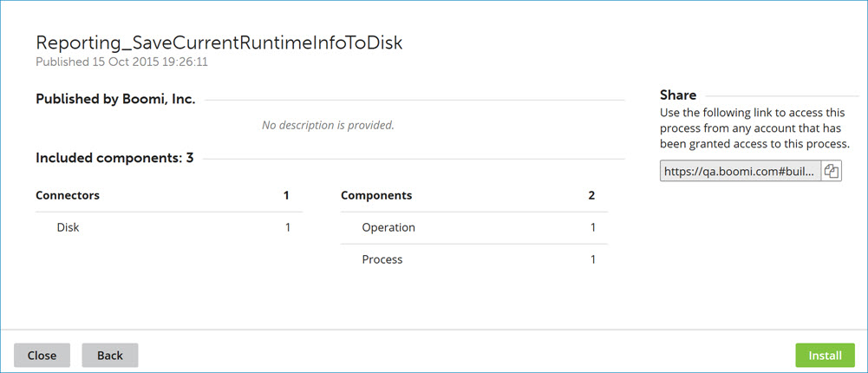Click the 'Included components: 3' heading
The image size is (868, 373).
[114, 158]
